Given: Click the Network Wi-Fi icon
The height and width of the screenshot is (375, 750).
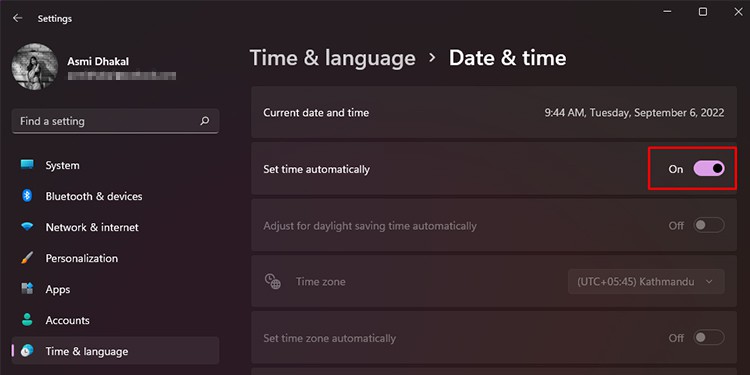Looking at the screenshot, I should pos(27,227).
